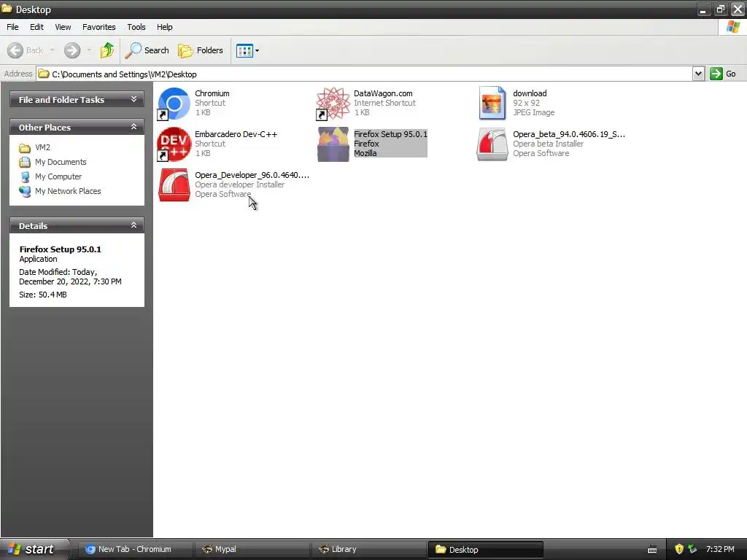Click the Chromium file name label
The width and height of the screenshot is (747, 560).
click(212, 93)
